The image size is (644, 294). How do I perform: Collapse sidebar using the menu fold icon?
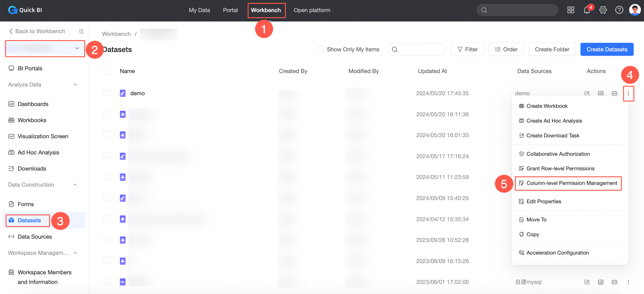tap(81, 31)
